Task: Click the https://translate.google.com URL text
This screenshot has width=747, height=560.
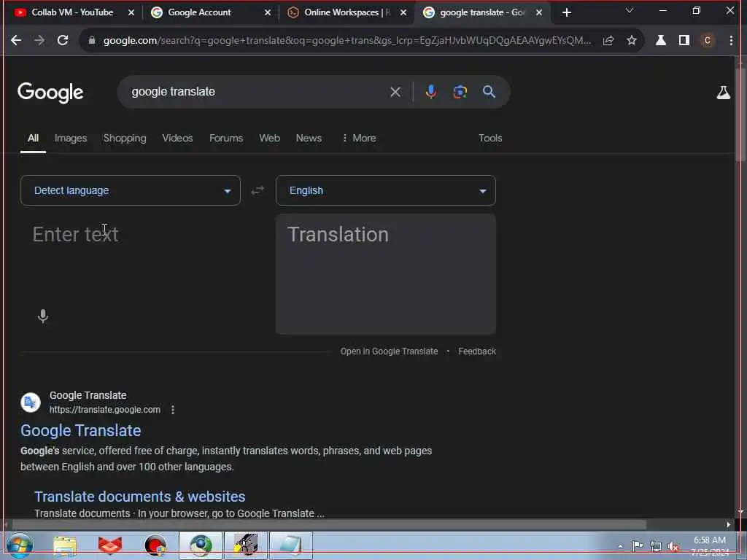Action: click(105, 410)
